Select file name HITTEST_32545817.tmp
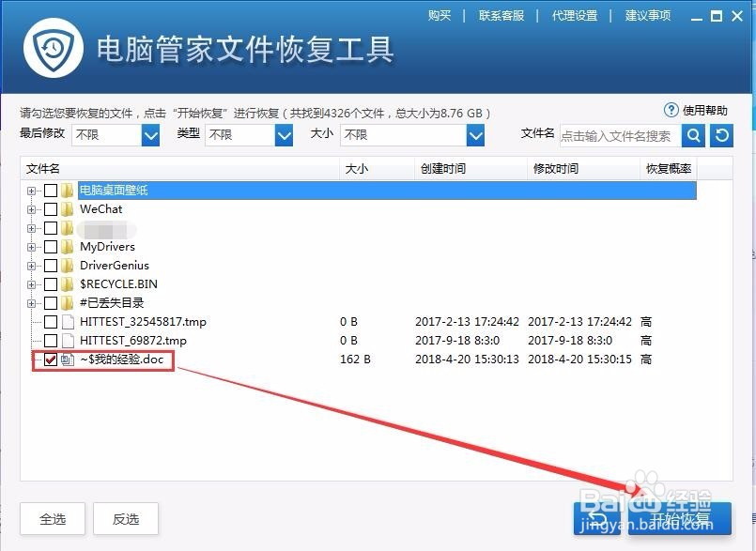 pos(143,322)
